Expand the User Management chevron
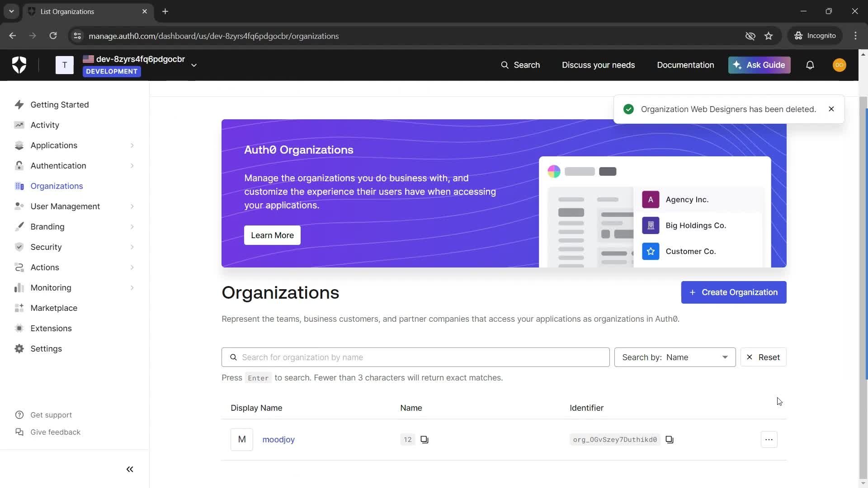This screenshot has width=868, height=488. [132, 206]
